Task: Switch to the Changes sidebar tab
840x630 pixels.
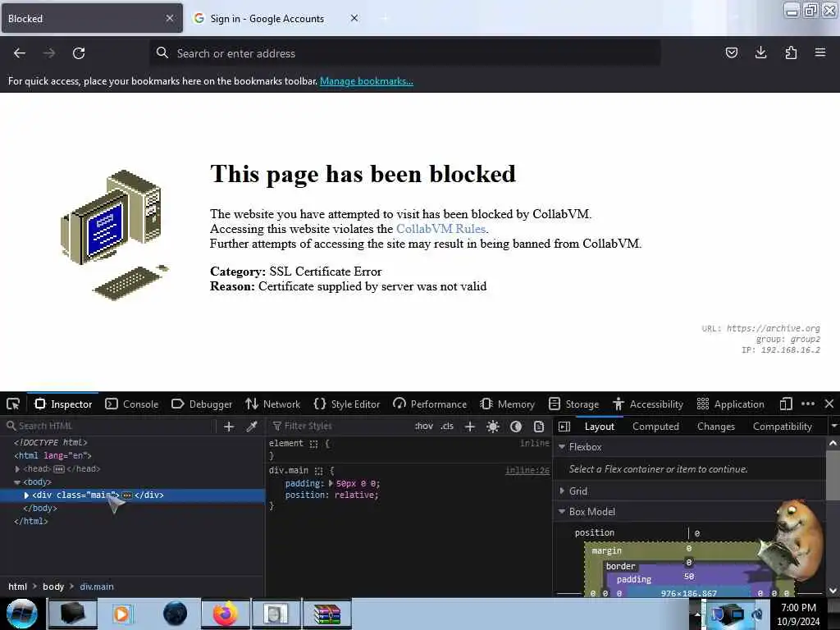Action: [x=715, y=427]
